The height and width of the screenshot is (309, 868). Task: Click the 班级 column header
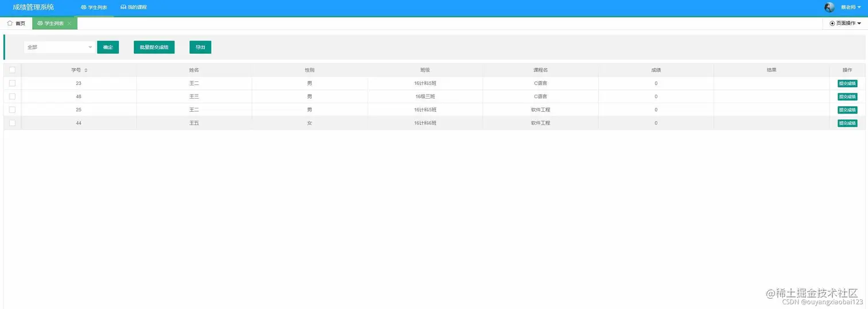click(425, 70)
